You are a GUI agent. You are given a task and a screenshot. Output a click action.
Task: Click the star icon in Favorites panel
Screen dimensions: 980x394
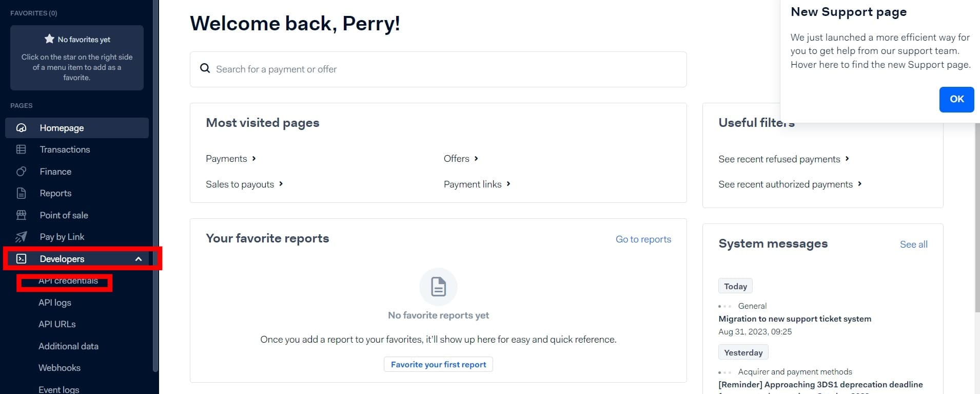[x=49, y=38]
